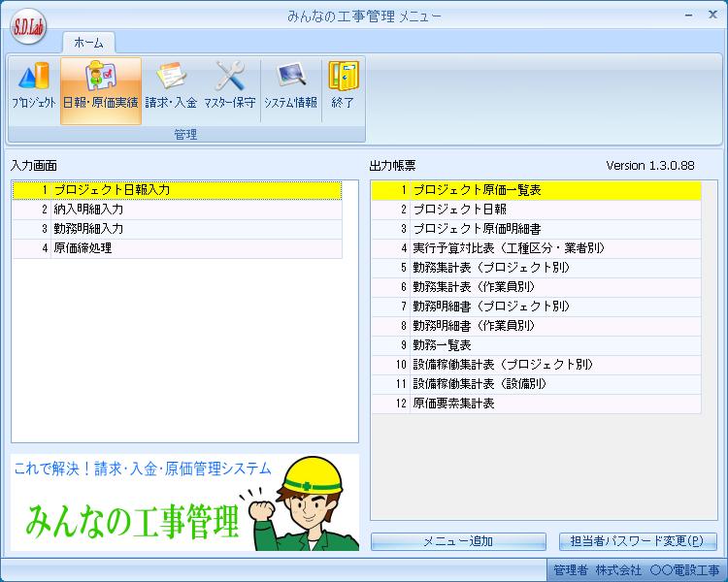The width and height of the screenshot is (728, 582).
Task: Click the 終了 exit icon
Action: (x=342, y=86)
